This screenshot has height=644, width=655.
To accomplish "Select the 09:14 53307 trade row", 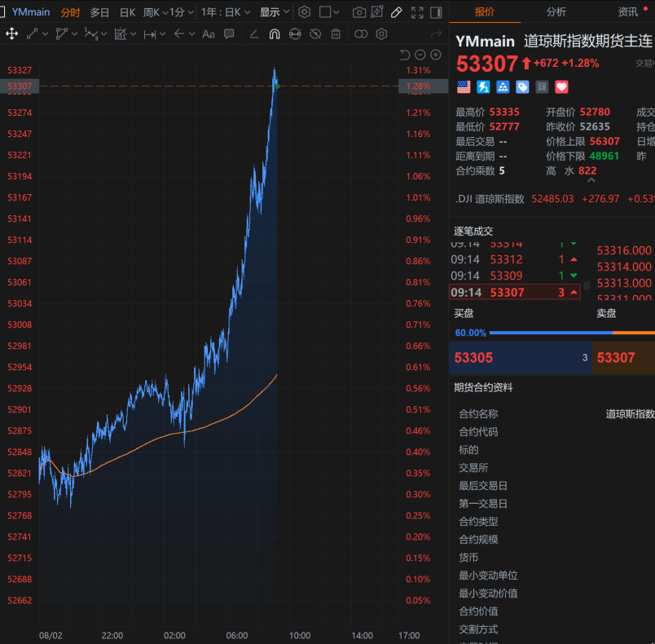I will (x=515, y=292).
